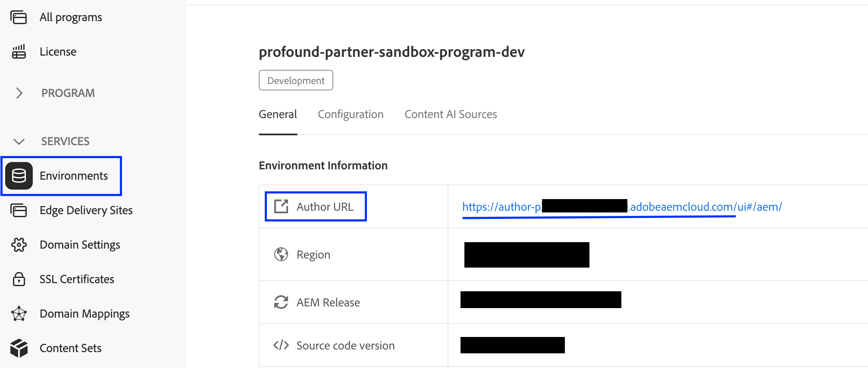Select Environments in the sidebar
Screen dimensions: 868x368
click(x=74, y=176)
